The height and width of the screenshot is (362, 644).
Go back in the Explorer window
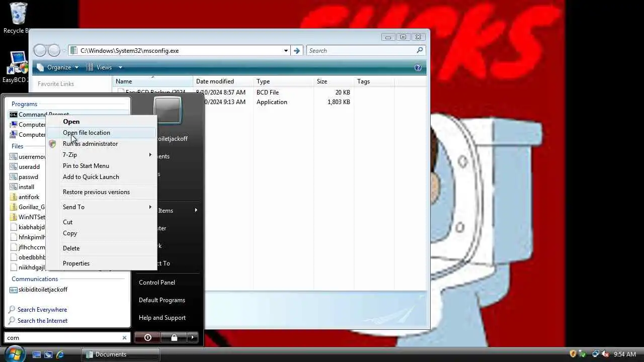pos(40,50)
